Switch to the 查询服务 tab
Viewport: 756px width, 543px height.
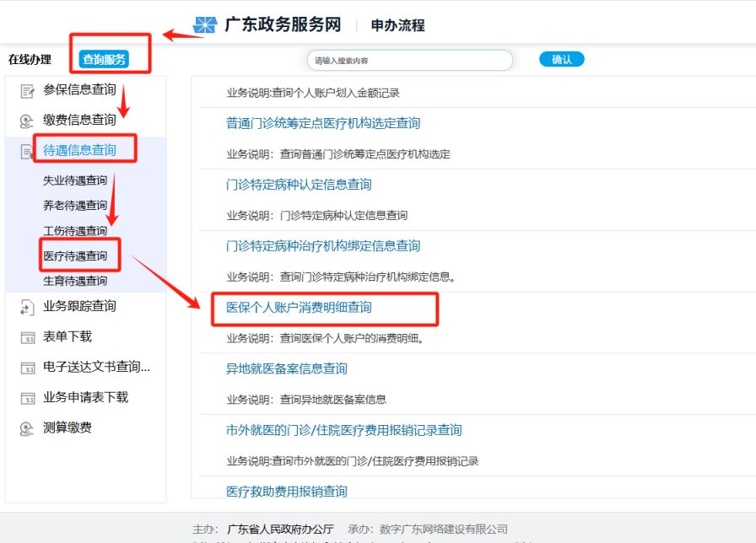point(104,59)
